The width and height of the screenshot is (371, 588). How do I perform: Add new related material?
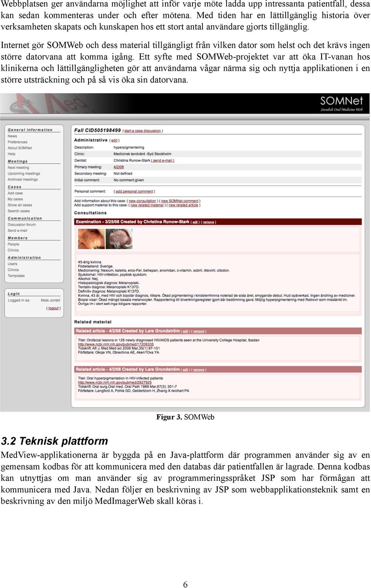click(x=147, y=205)
